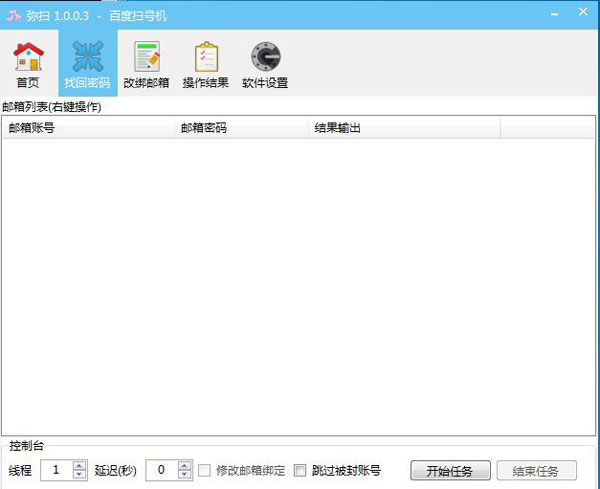Image resolution: width=600 pixels, height=489 pixels.
Task: Increase 延迟(秒) value with up arrow
Action: [184, 466]
